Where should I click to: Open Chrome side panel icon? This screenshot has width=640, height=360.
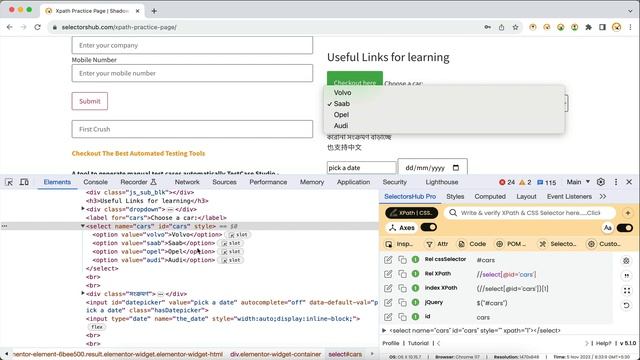[x=602, y=27]
